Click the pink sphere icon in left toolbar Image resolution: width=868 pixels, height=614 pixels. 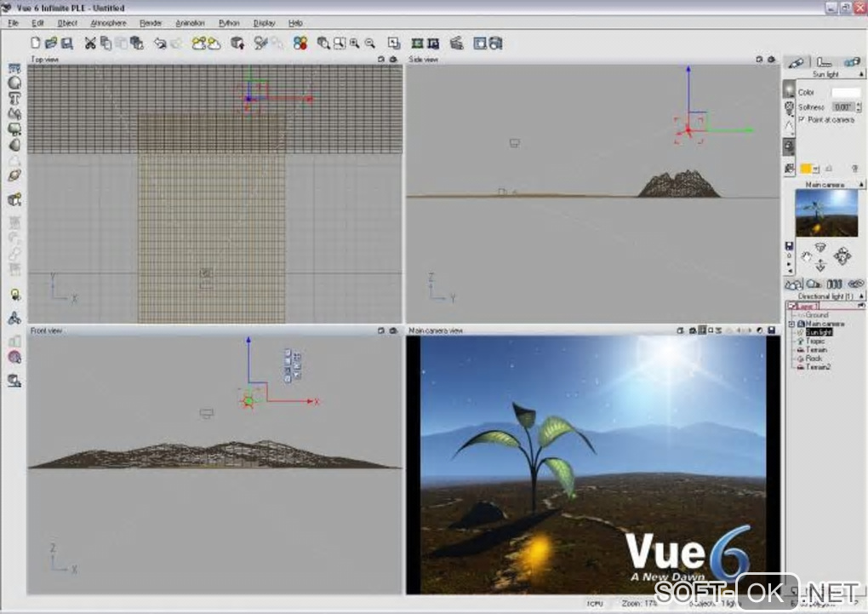15,358
